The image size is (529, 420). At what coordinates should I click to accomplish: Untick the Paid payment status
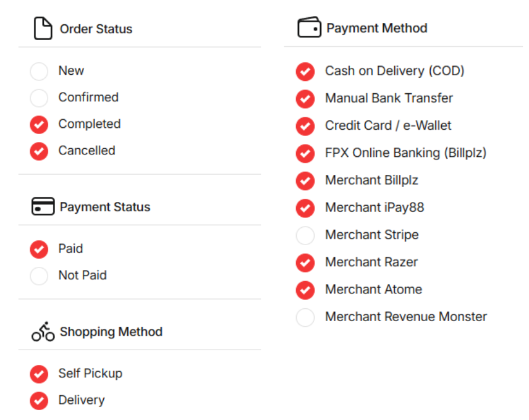coord(39,249)
